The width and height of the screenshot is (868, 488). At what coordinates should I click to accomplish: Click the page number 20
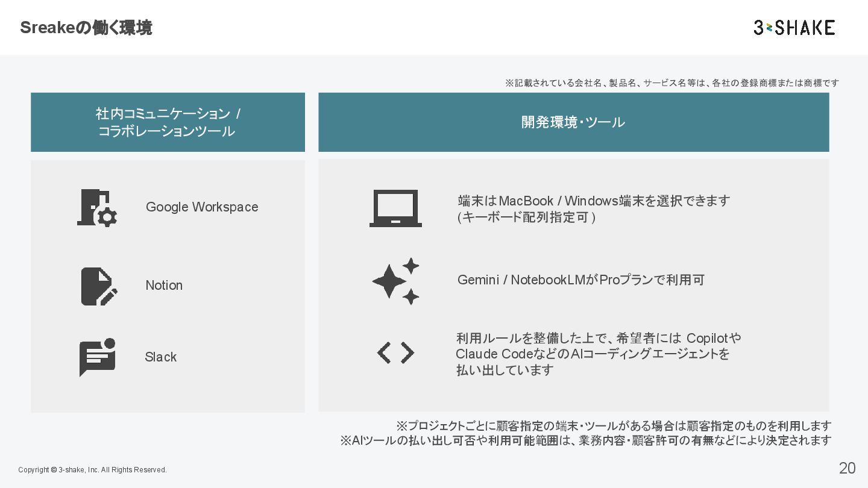(847, 468)
